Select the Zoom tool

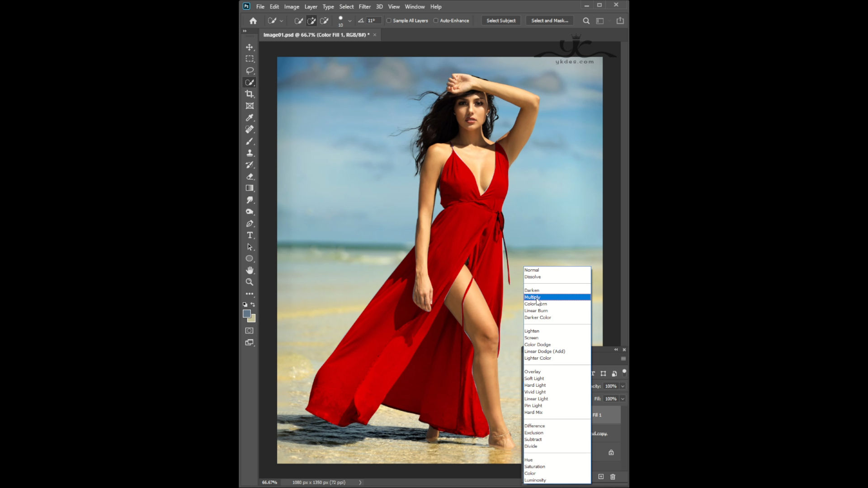[x=249, y=282]
